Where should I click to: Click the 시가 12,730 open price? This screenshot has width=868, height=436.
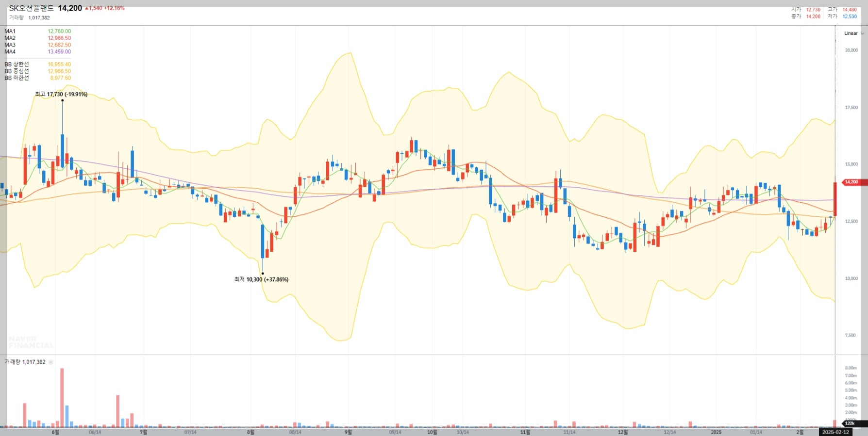click(x=806, y=10)
